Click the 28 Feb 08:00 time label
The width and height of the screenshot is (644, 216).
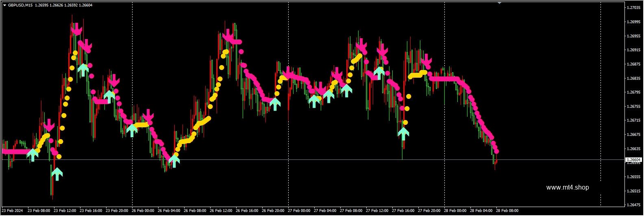507,211
